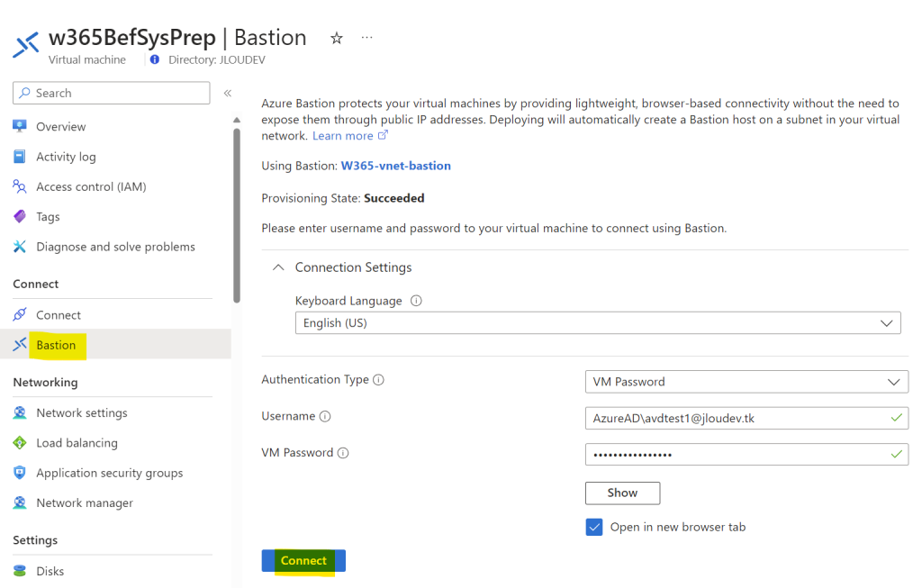
Task: Click the Overview monitor icon
Action: [20, 126]
